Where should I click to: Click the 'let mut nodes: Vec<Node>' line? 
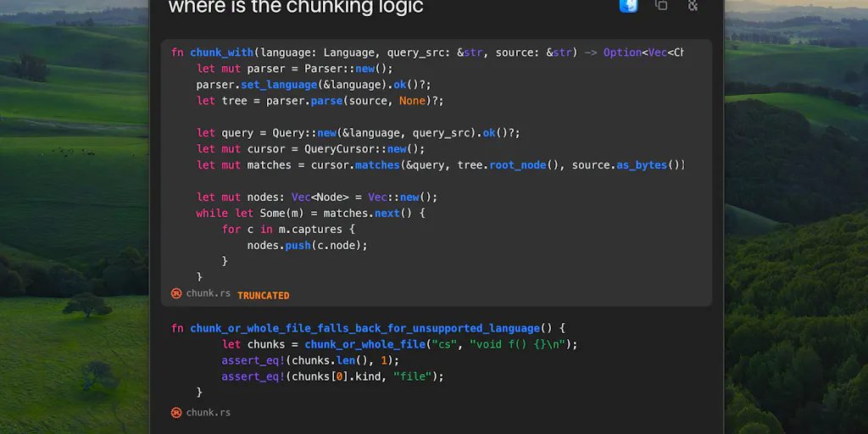(x=317, y=198)
